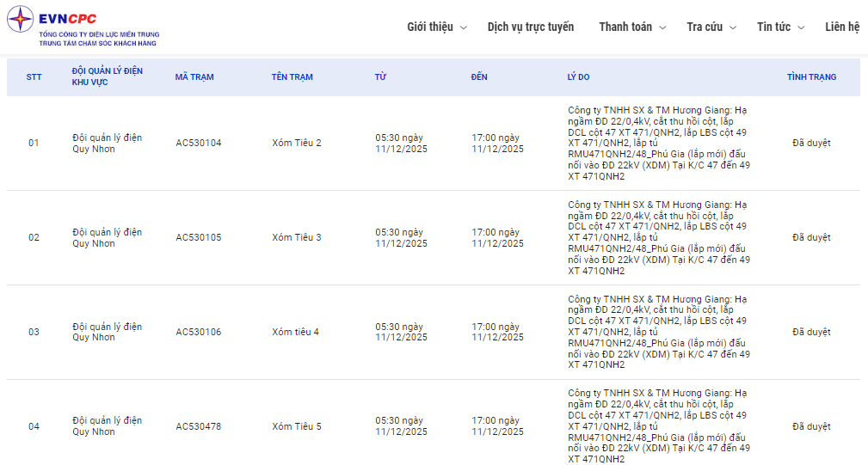The image size is (868, 465).
Task: Click the EVNCPC logo
Action: point(83,27)
